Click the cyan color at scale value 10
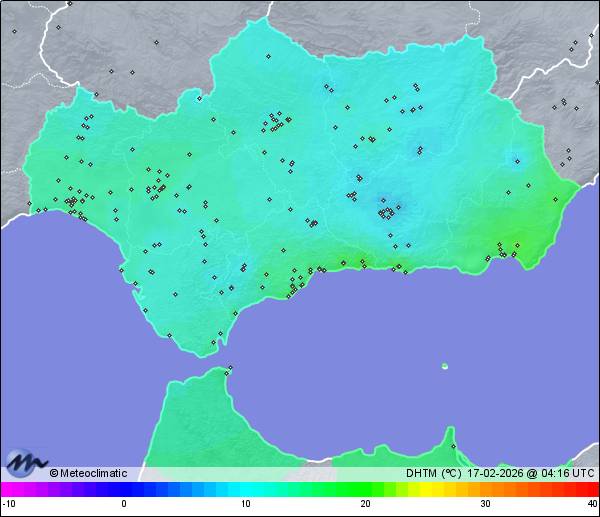This screenshot has width=600, height=517. click(244, 490)
